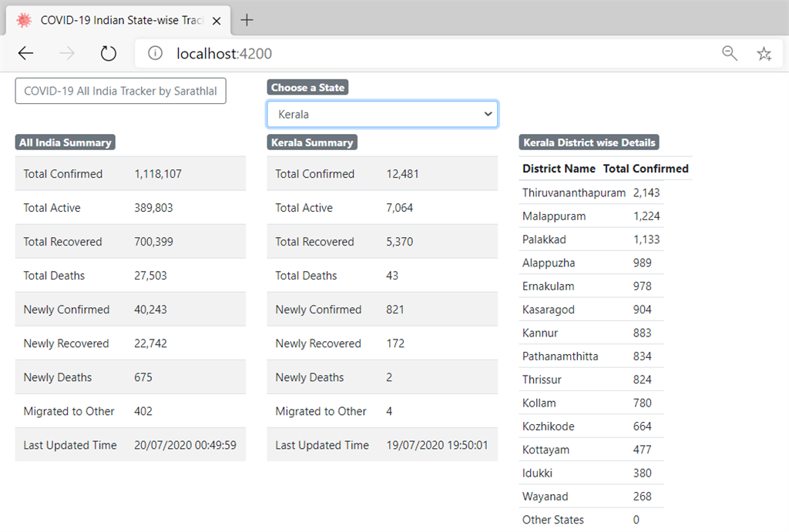
Task: Click the All India Summary badge
Action: (x=65, y=142)
